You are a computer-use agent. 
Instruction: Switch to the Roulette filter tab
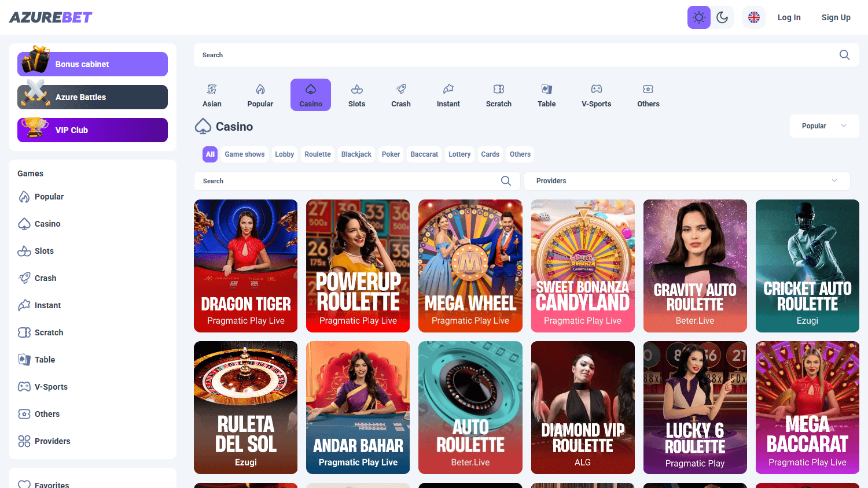(x=318, y=154)
